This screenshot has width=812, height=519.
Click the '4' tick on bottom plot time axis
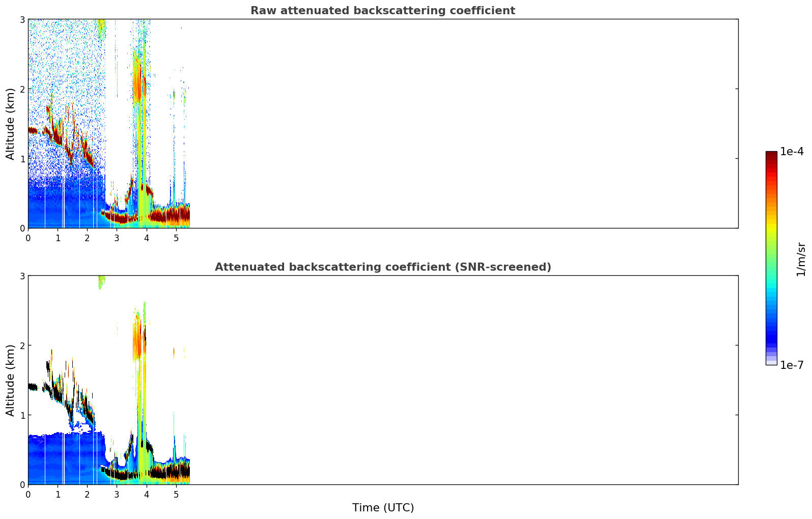point(147,494)
